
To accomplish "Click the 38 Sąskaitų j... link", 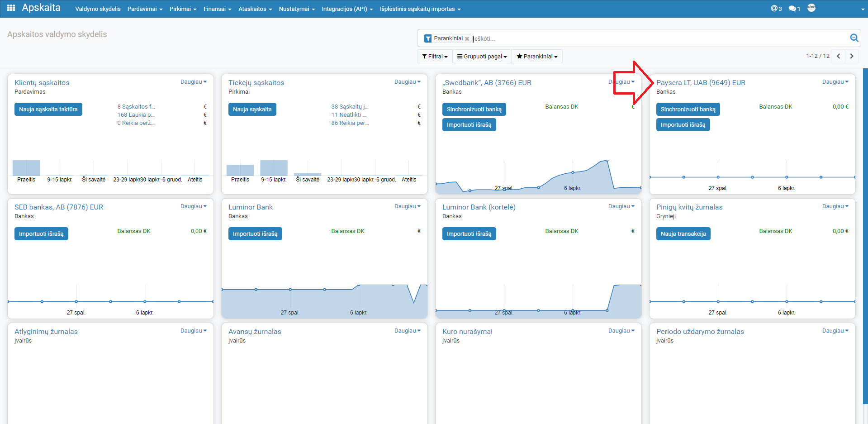I will (x=350, y=107).
